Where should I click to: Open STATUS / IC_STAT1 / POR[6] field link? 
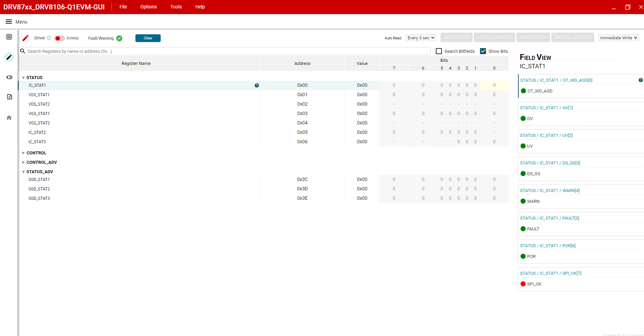click(x=548, y=246)
